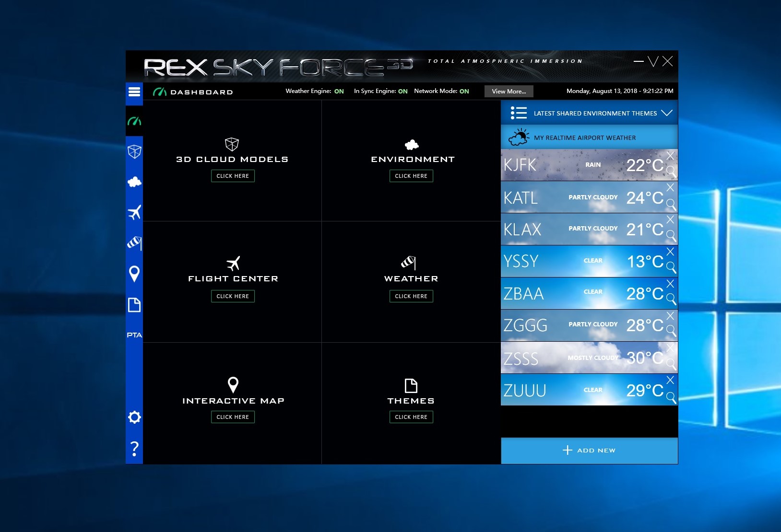
Task: Click the DASHBOARD title label
Action: click(x=201, y=92)
